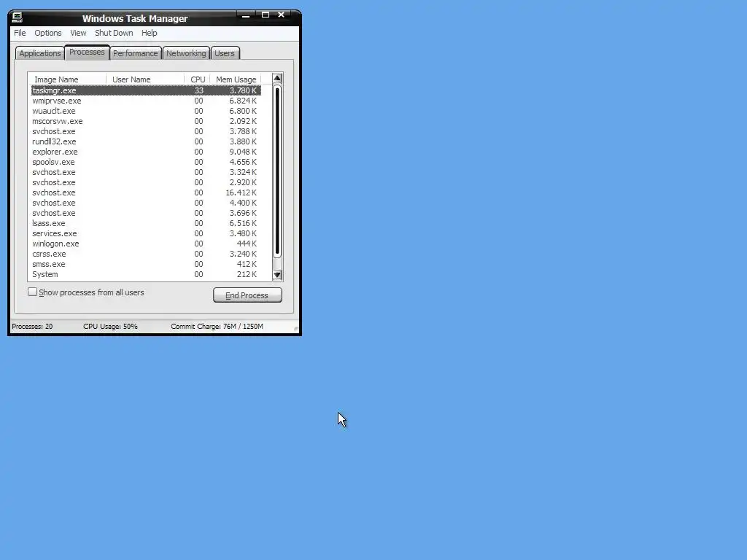This screenshot has height=560, width=747.
Task: Enable Show processes from all users
Action: (32, 292)
